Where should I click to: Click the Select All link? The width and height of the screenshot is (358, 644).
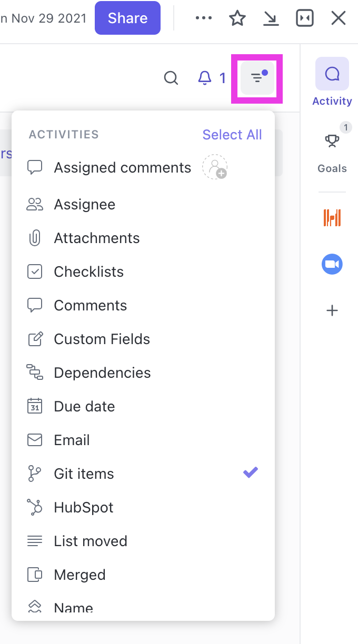232,135
